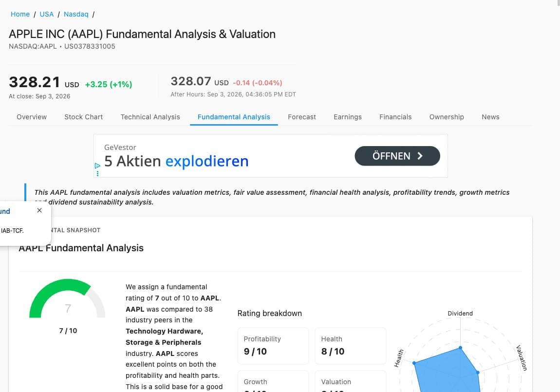This screenshot has height=392, width=560.
Task: Close the IAB-TCF popup with X
Action: (39, 210)
